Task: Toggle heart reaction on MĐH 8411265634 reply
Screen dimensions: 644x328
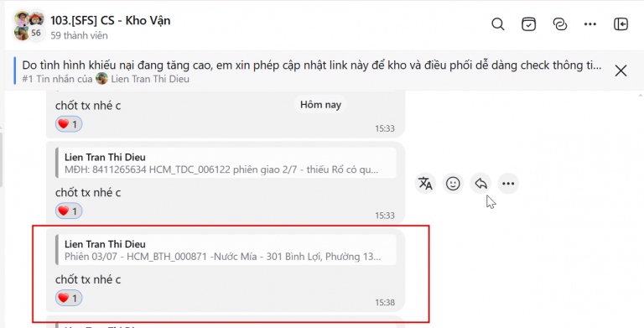Action: point(69,211)
